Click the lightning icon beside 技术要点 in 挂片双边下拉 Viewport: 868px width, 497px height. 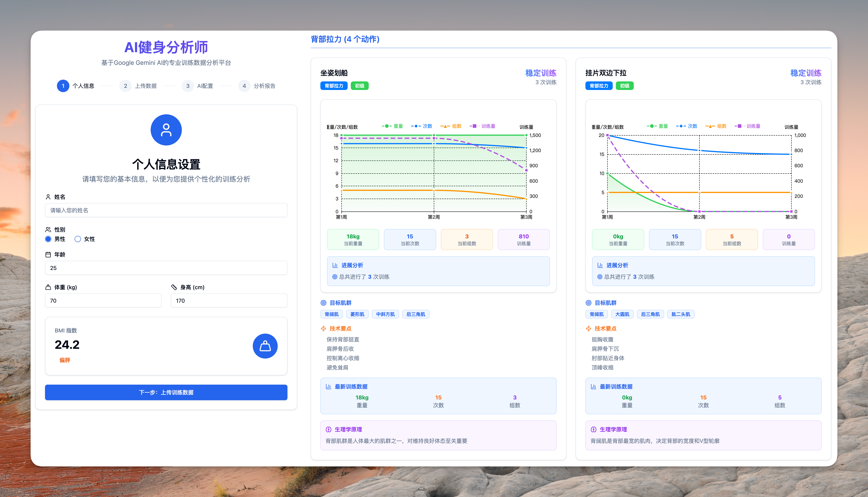(x=588, y=328)
